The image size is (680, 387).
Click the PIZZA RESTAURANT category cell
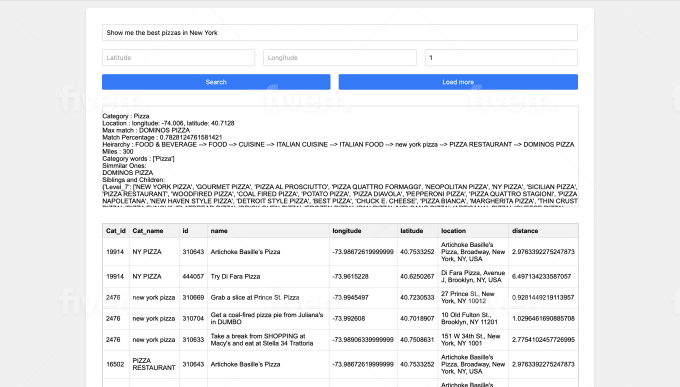pyautogui.click(x=154, y=364)
